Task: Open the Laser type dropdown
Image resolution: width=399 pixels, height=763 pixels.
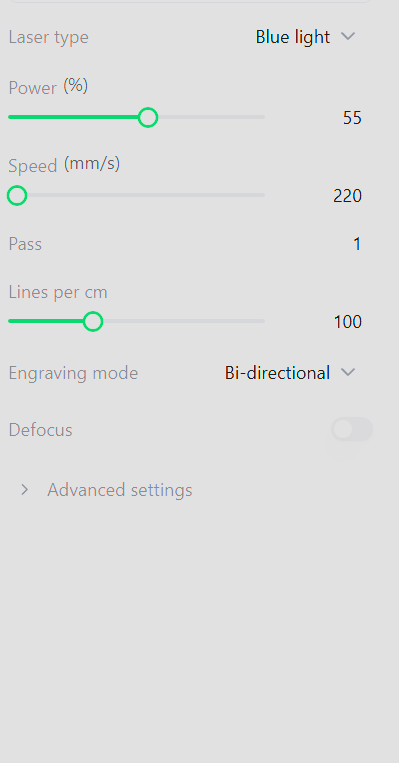Action: coord(306,37)
